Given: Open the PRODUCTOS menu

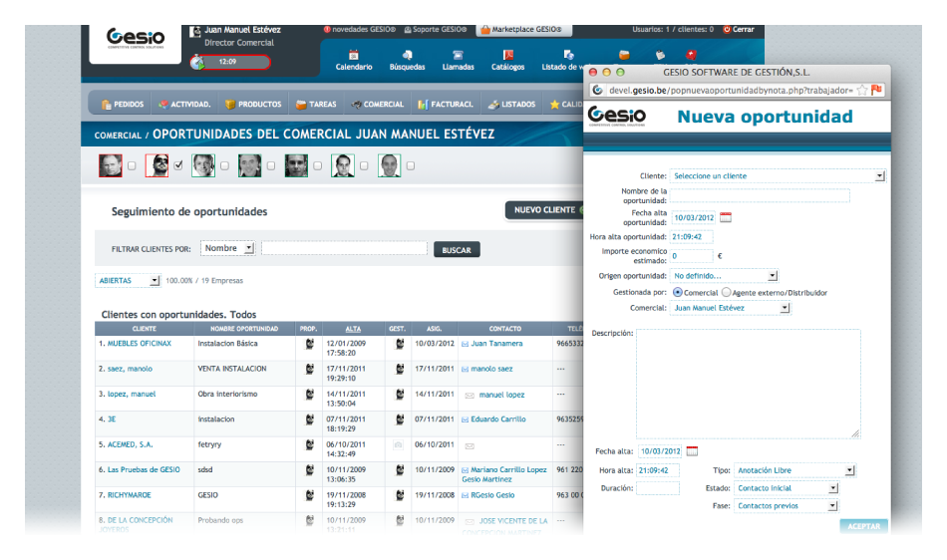Looking at the screenshot, I should tap(253, 105).
